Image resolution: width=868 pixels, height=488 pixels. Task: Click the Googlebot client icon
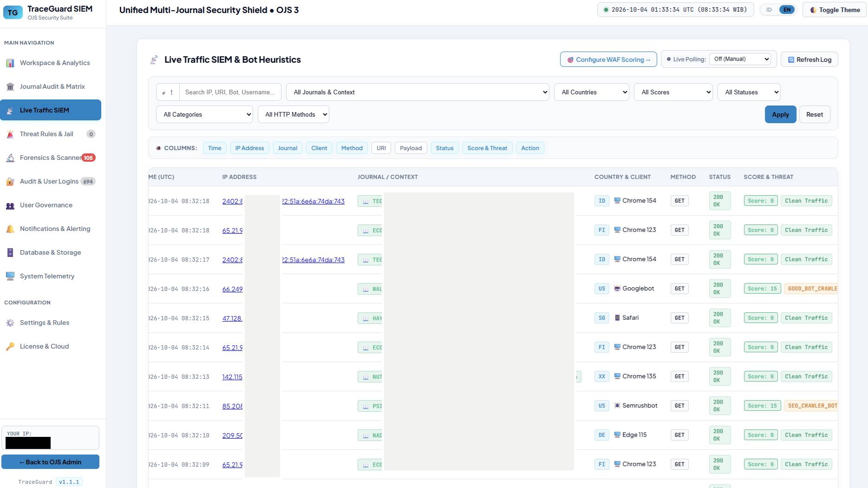tap(617, 289)
